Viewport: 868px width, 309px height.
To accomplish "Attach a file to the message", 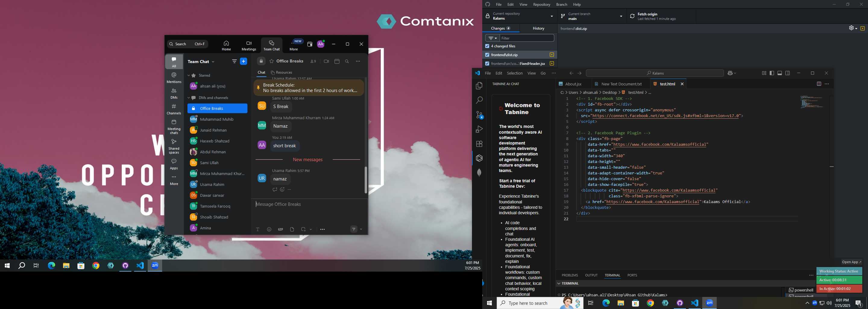I will tap(292, 229).
